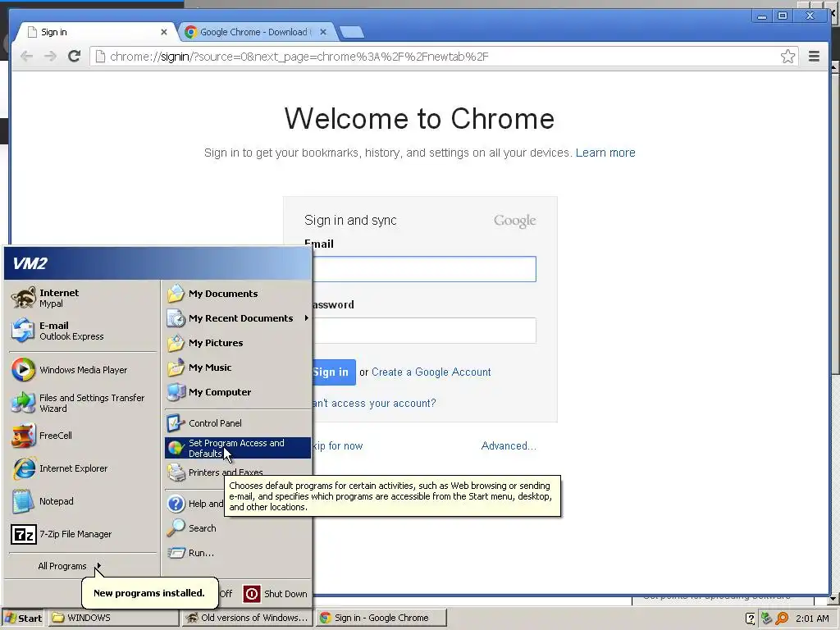This screenshot has width=840, height=630.
Task: Click the Shut Down button
Action: (276, 594)
